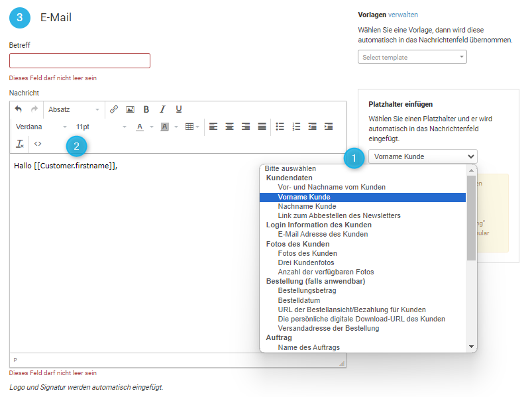Select 'Bestelldatum' from the dropdown list
Image resolution: width=532 pixels, height=397 pixels.
(x=362, y=300)
